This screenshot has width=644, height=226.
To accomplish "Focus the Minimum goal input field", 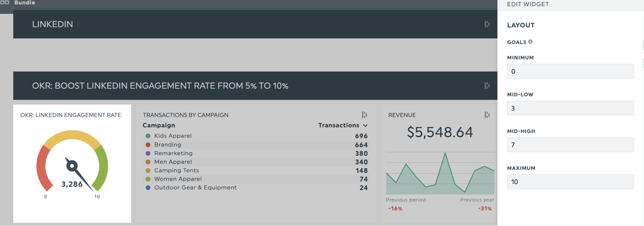I will [570, 71].
